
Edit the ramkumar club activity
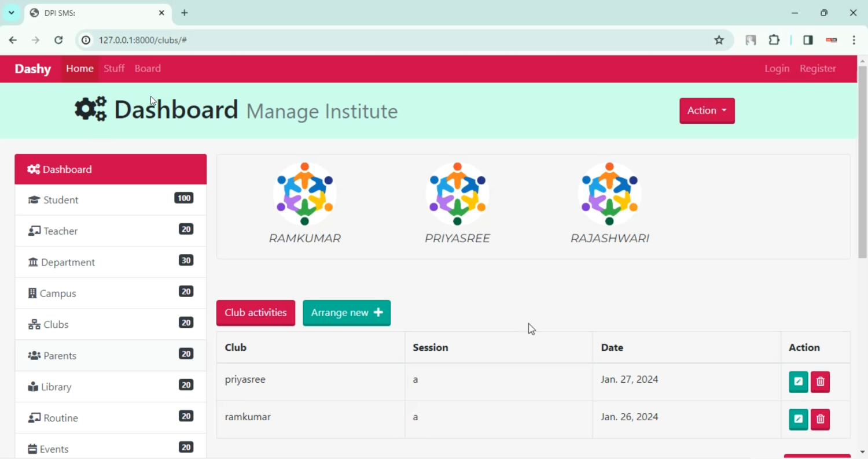[x=799, y=419]
